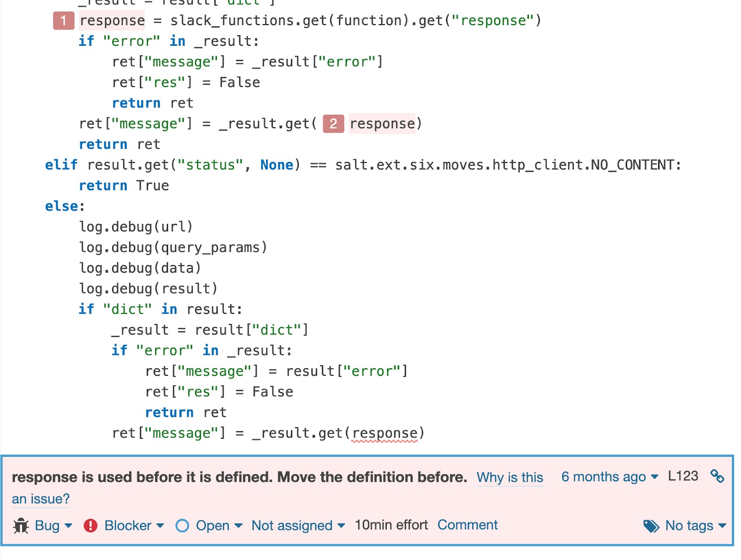741x560 pixels.
Task: Click the Blocker severity exclamation icon
Action: (90, 525)
